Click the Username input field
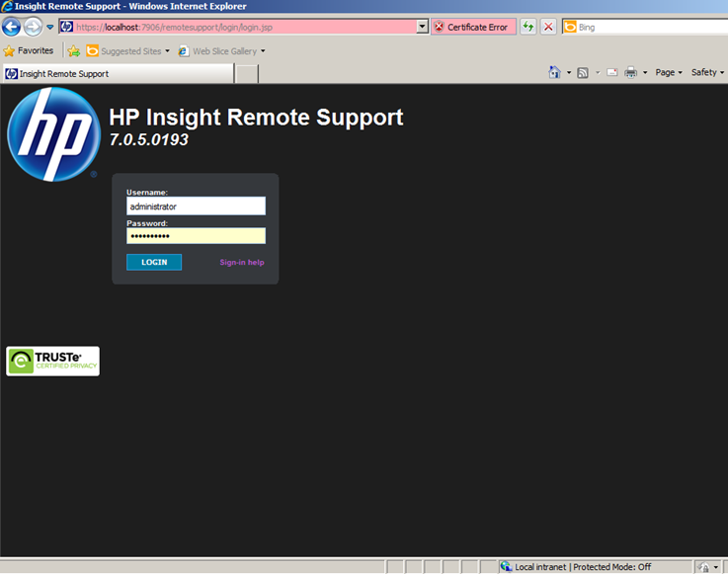The width and height of the screenshot is (728, 574). tap(196, 205)
